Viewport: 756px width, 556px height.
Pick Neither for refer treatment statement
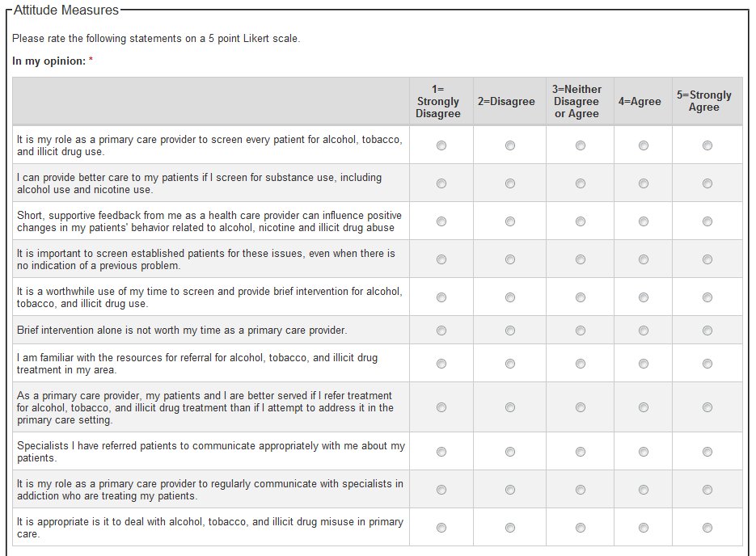click(581, 408)
